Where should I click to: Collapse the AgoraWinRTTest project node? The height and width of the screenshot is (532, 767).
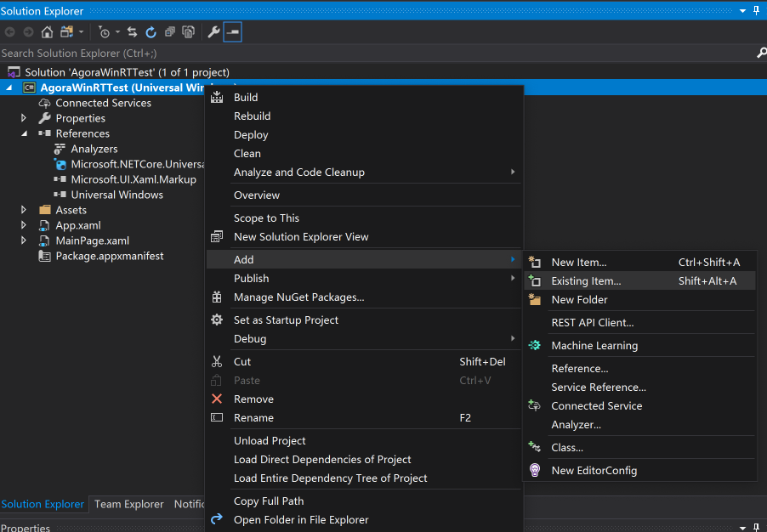(9, 88)
